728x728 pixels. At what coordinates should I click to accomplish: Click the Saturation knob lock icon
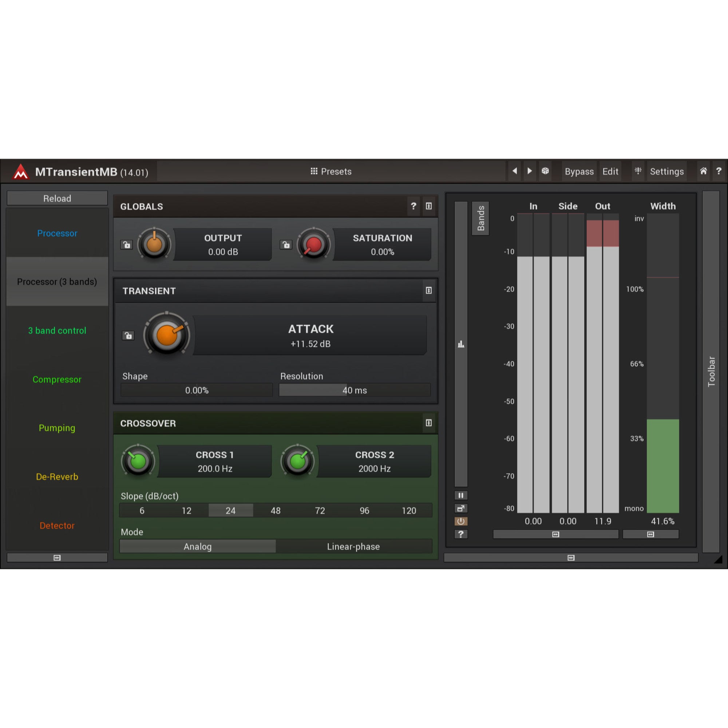pyautogui.click(x=286, y=245)
